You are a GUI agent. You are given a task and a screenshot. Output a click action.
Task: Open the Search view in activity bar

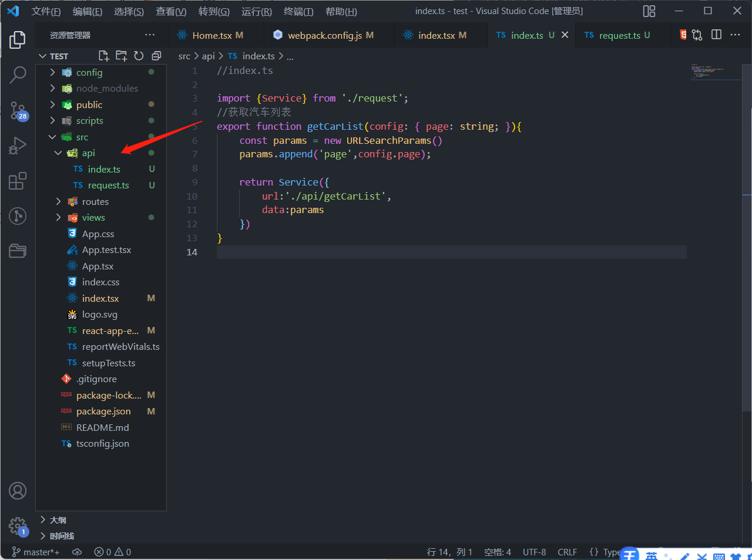[x=18, y=75]
